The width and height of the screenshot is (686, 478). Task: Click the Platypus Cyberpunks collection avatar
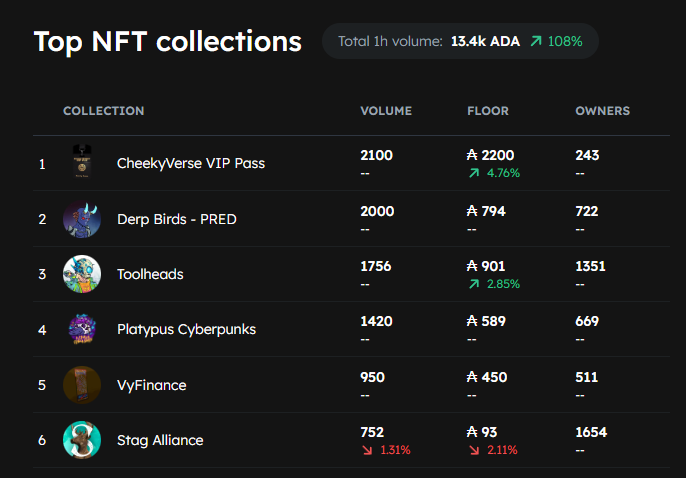click(x=82, y=329)
